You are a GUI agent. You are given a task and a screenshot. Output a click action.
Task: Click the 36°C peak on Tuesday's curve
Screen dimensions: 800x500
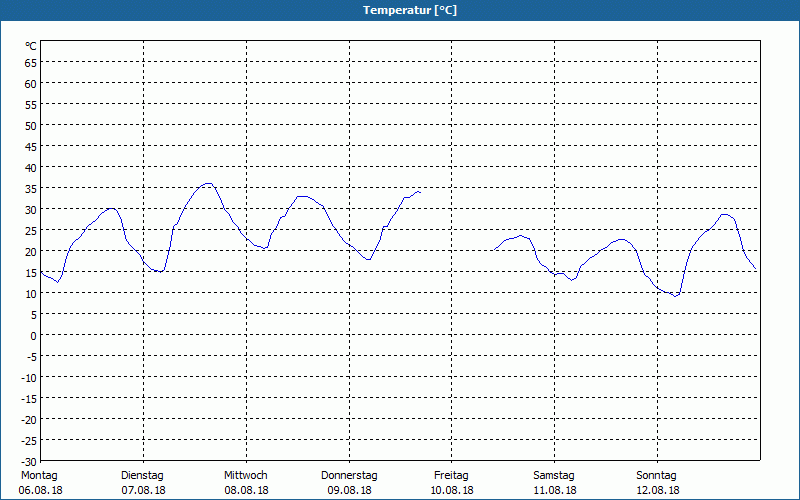208,183
